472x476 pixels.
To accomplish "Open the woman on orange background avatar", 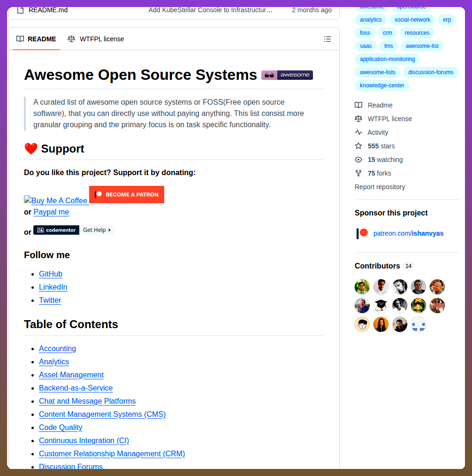I will click(381, 324).
